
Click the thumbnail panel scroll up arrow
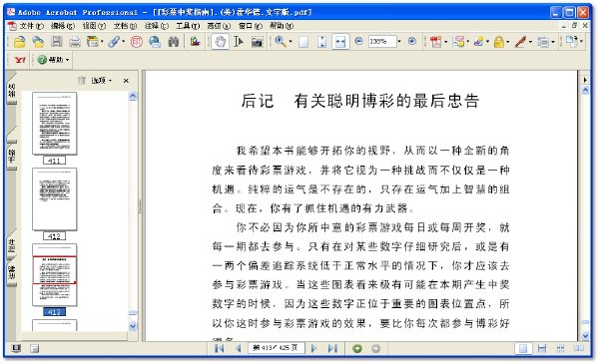[133, 96]
